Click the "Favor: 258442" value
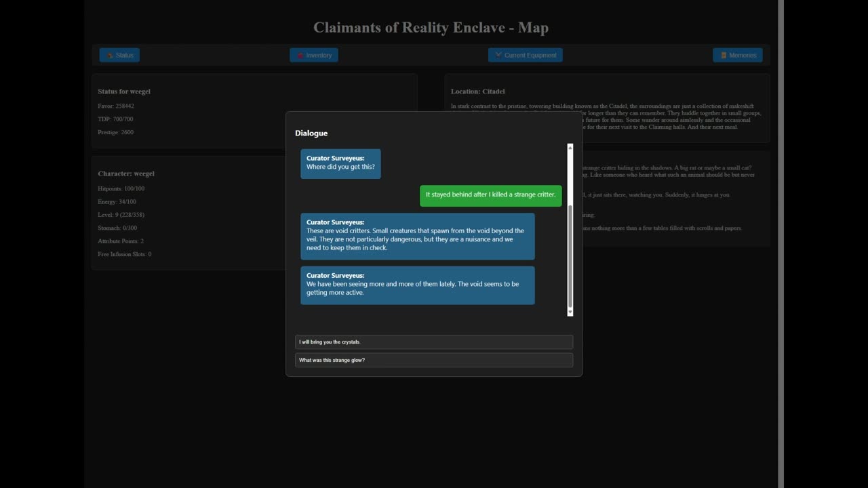Image resolution: width=868 pixels, height=488 pixels. (116, 106)
